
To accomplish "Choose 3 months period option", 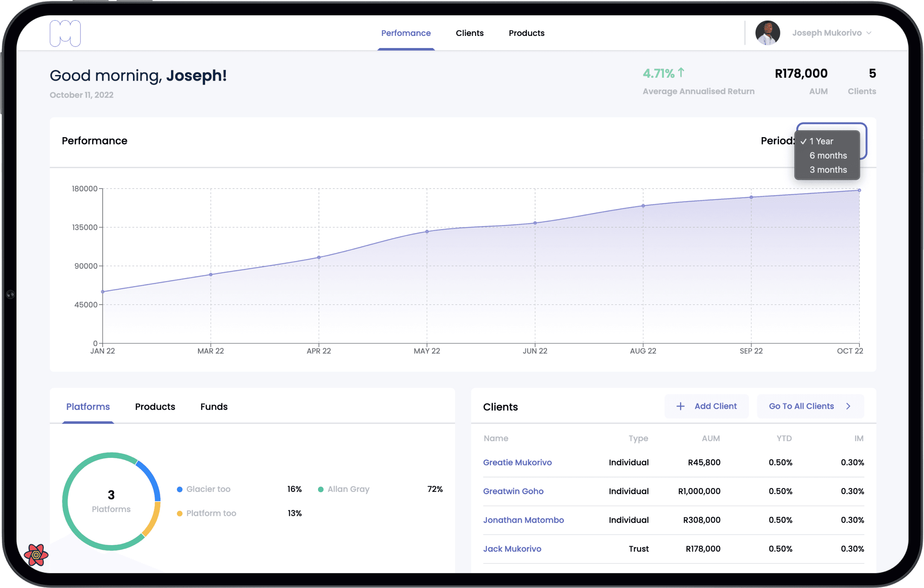I will pos(827,170).
